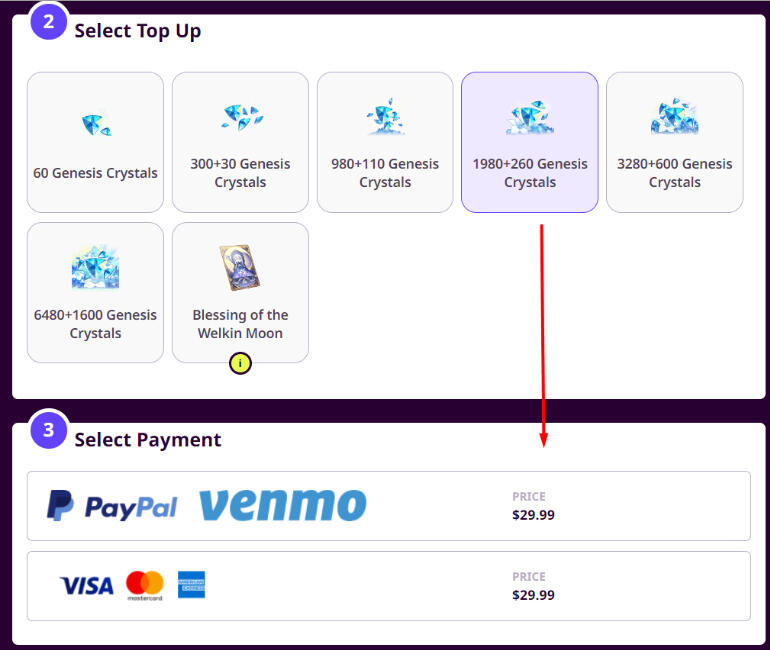The height and width of the screenshot is (650, 770).
Task: Click the step 3 number badge
Action: click(49, 430)
